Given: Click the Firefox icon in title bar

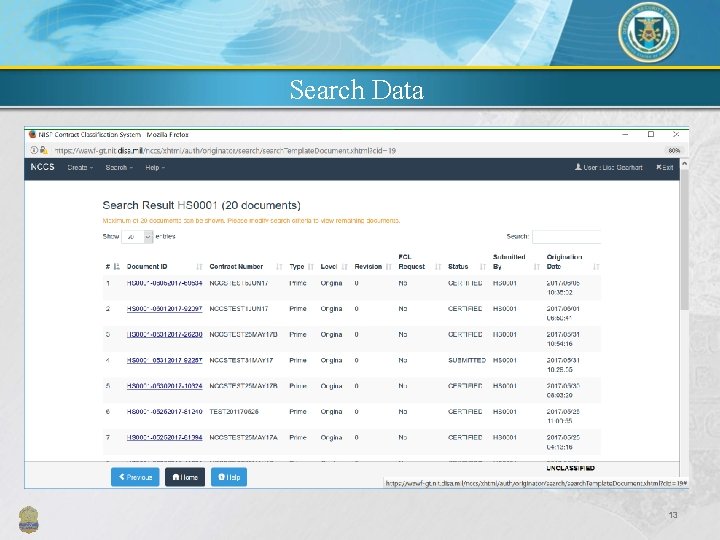Looking at the screenshot, I should pos(32,135).
